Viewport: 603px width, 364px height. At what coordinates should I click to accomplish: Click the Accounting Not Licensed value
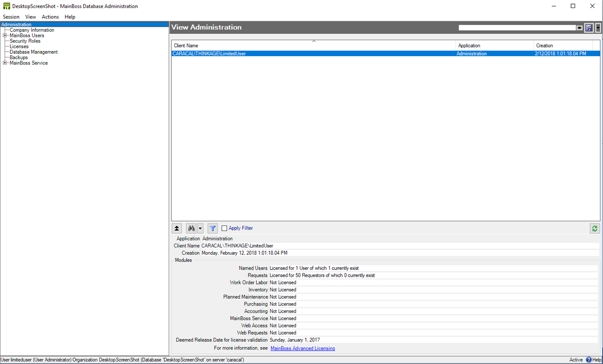(x=283, y=311)
